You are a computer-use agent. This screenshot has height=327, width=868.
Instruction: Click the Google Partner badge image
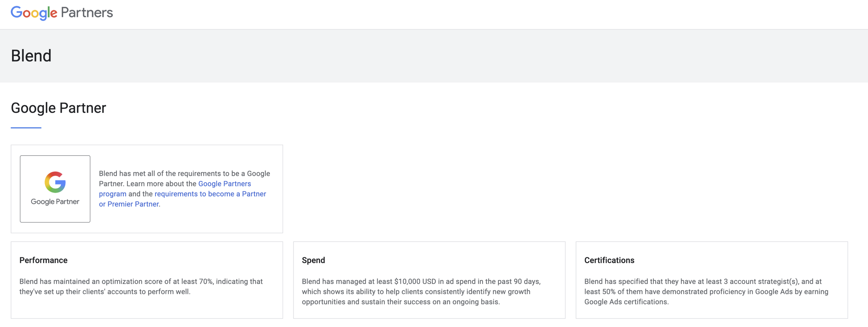55,189
